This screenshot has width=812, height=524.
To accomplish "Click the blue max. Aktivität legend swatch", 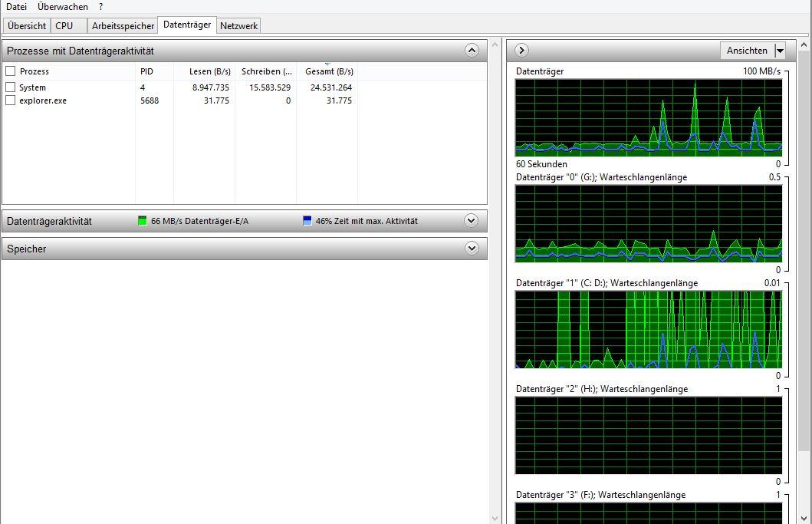I will coord(307,221).
